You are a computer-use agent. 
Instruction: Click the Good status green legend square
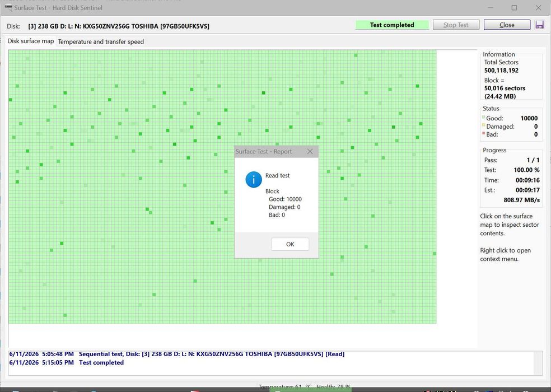click(x=484, y=117)
